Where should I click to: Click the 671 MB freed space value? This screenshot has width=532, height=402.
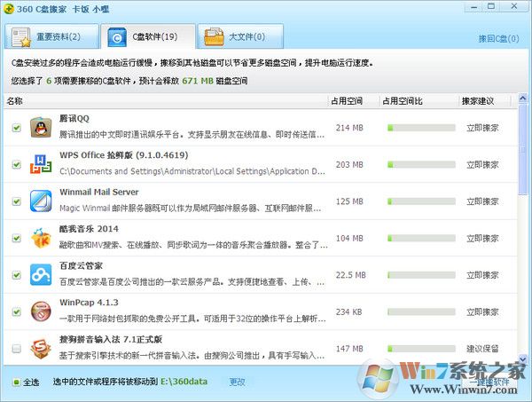click(x=198, y=81)
